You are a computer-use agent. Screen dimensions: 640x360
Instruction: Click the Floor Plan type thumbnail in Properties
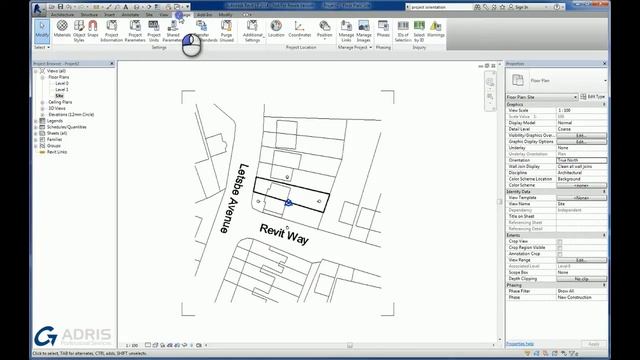click(x=518, y=80)
